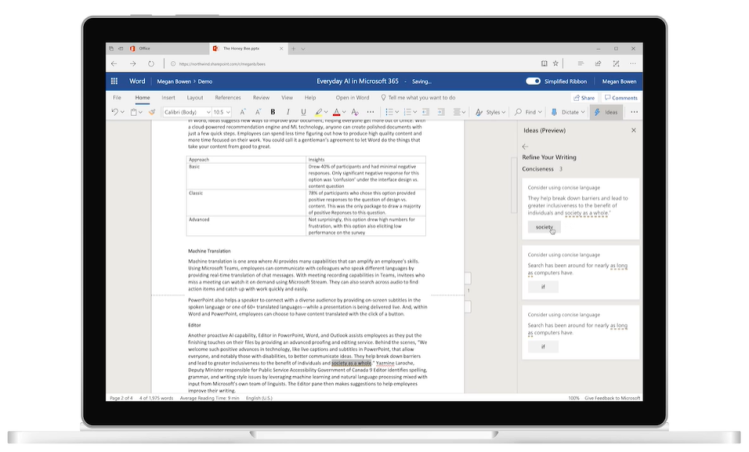Open the app launcher waffle icon
This screenshot has width=749, height=452.
tap(114, 81)
